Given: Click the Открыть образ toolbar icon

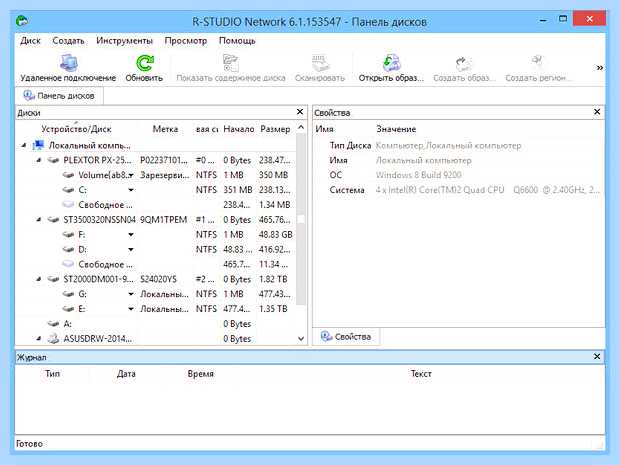Looking at the screenshot, I should coord(391,62).
